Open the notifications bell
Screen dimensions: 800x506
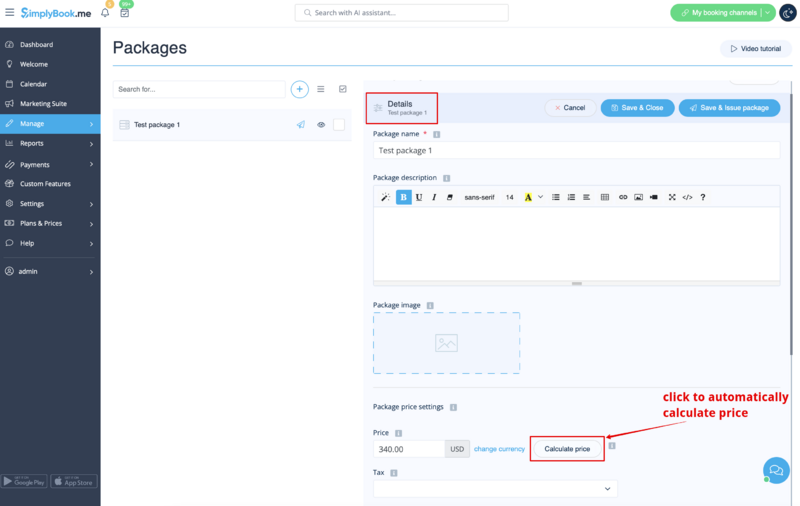(x=105, y=13)
